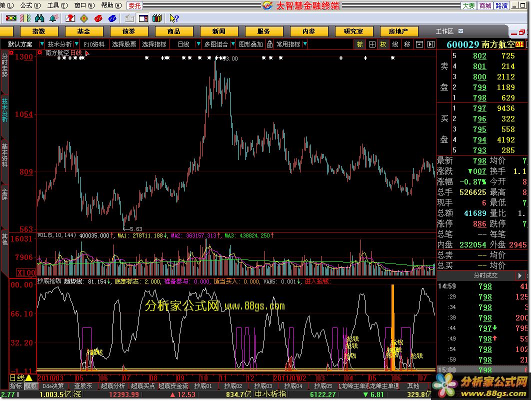
Task: Click the alarm bell alert icon
Action: click(x=53, y=18)
